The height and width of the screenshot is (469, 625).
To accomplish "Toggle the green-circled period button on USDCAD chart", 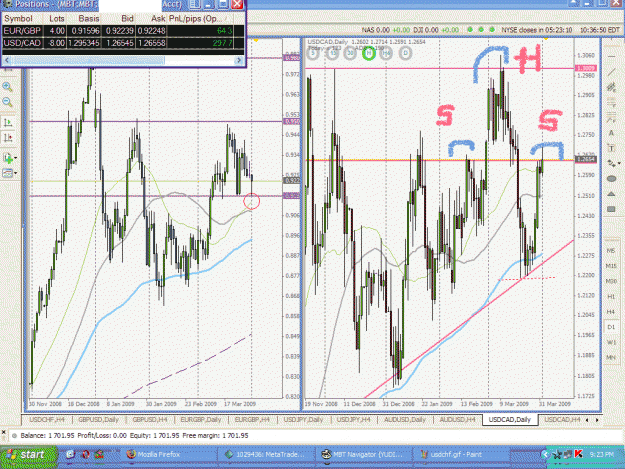I will [369, 53].
